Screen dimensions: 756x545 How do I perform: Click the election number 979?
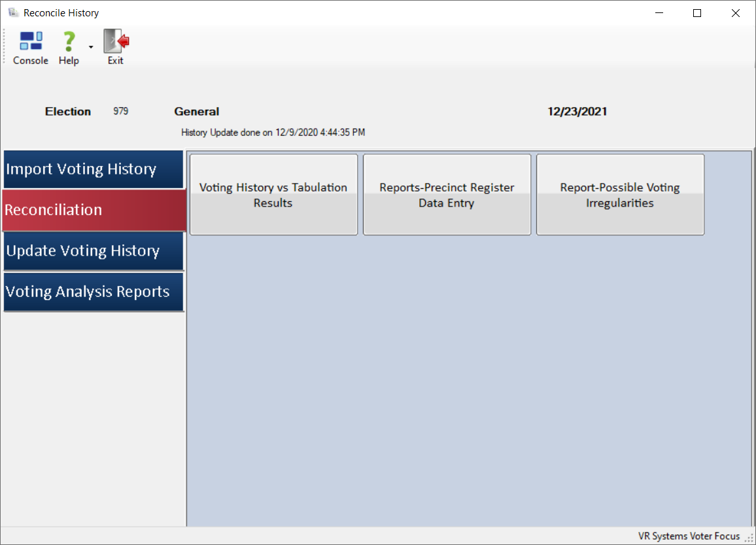(120, 111)
